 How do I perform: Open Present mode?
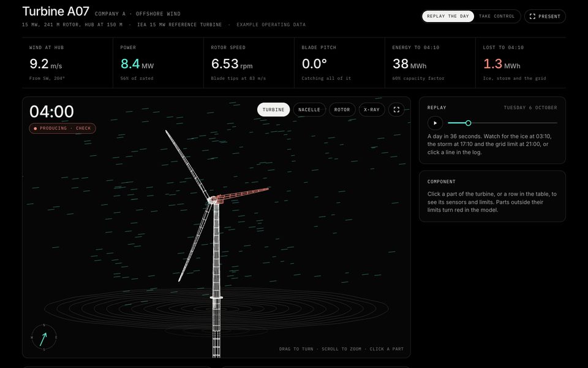click(545, 16)
